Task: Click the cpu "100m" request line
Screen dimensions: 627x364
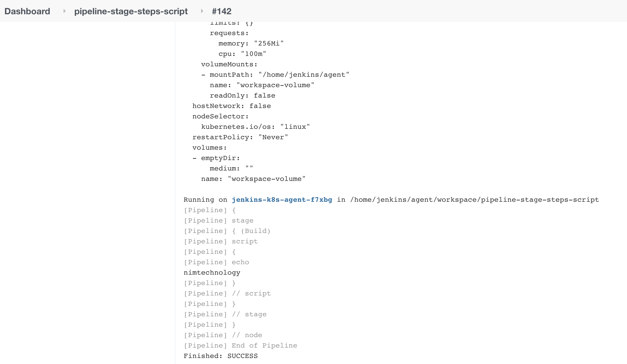Action: coord(242,54)
